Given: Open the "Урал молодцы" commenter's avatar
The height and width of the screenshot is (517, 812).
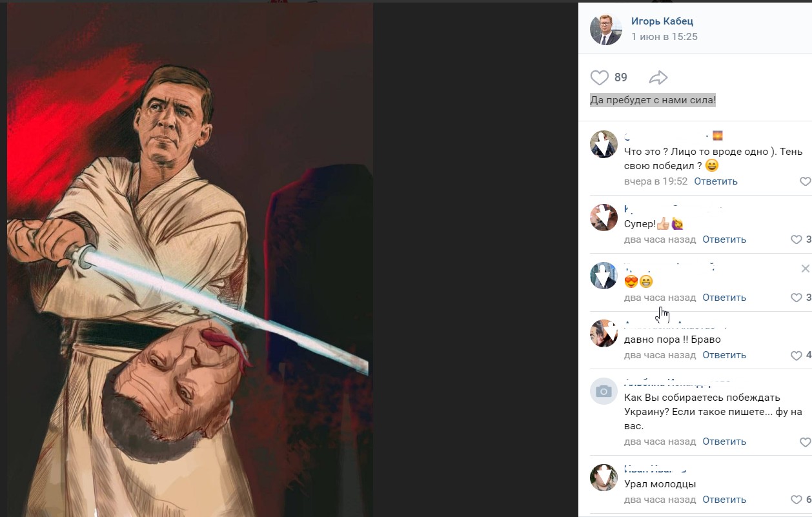Looking at the screenshot, I should (x=604, y=478).
